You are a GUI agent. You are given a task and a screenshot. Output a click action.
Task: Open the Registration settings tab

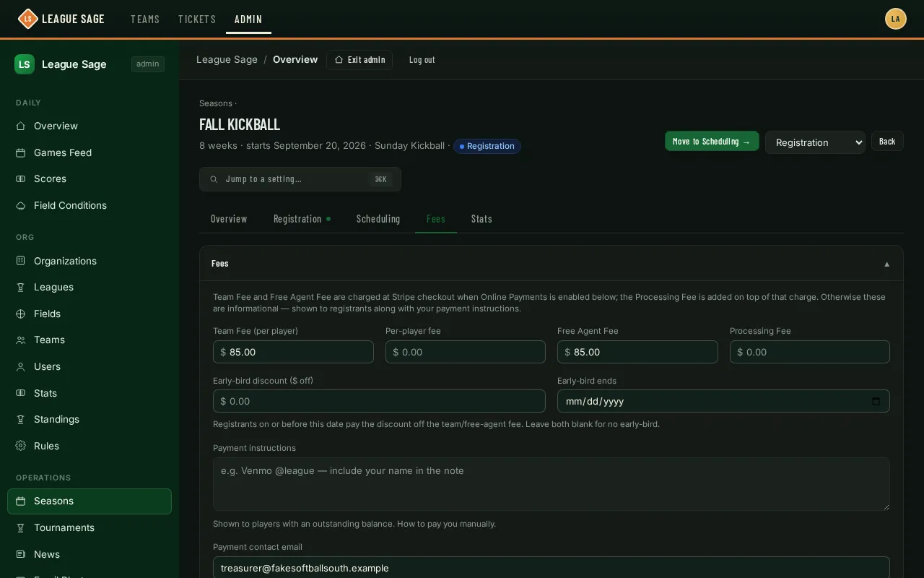(302, 219)
